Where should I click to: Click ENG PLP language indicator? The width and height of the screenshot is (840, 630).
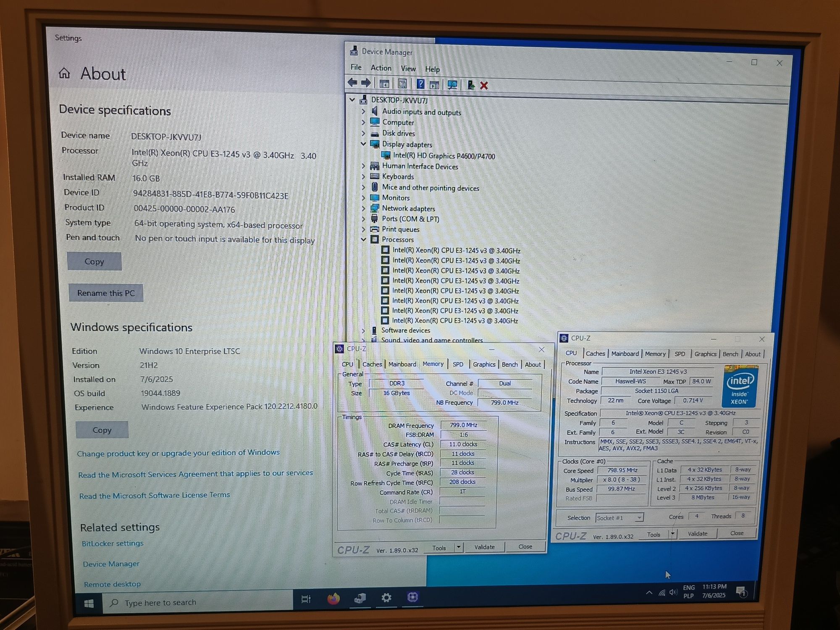pyautogui.click(x=689, y=591)
